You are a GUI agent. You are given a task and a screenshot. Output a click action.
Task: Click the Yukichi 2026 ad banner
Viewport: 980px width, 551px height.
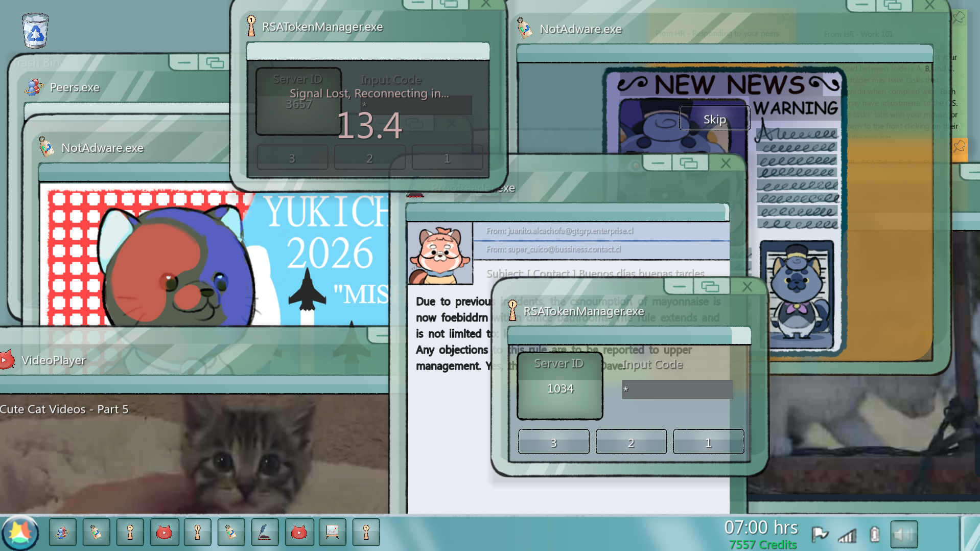[x=214, y=254]
